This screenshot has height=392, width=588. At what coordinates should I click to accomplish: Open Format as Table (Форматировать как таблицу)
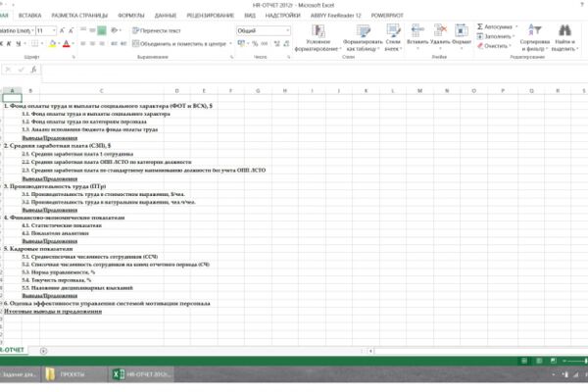[363, 37]
